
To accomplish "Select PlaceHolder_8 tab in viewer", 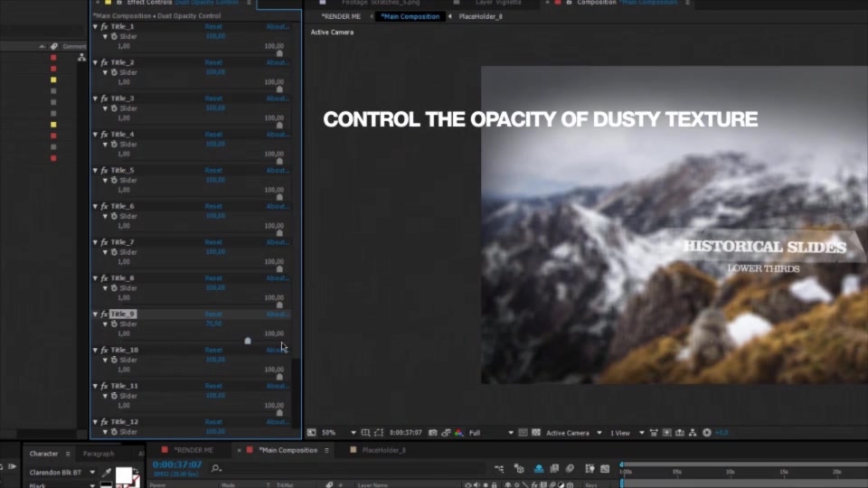I will [480, 16].
